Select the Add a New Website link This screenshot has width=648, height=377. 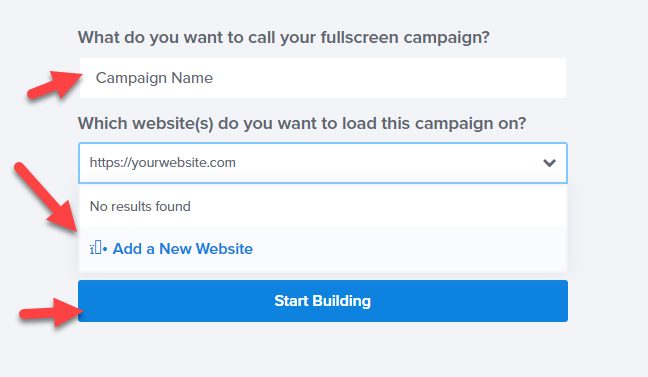point(183,249)
